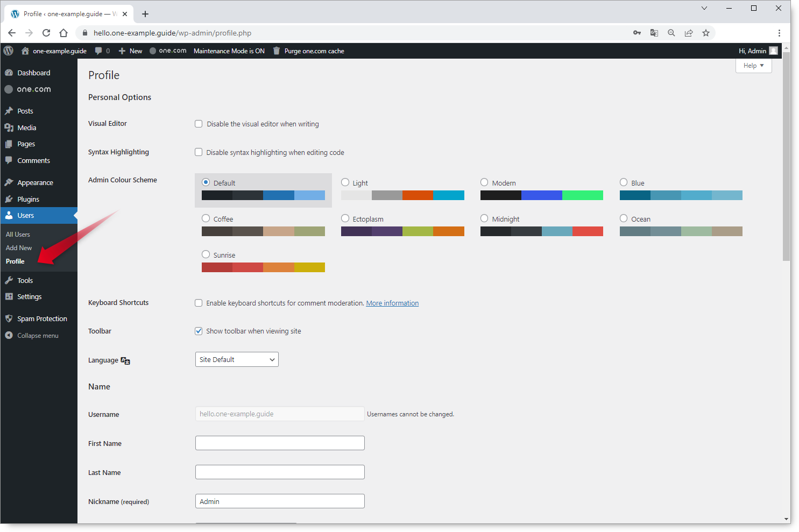Enable the Midnight admin colour scheme
This screenshot has height=532, width=799.
coord(484,218)
